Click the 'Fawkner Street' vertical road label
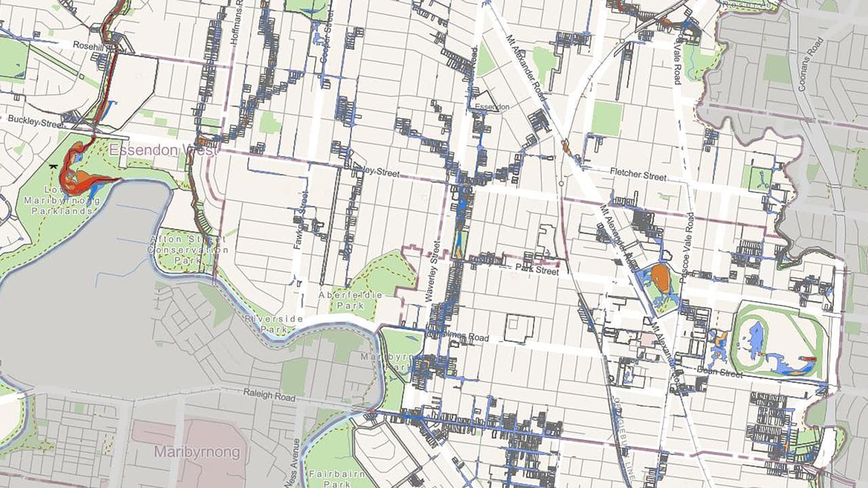 point(299,220)
